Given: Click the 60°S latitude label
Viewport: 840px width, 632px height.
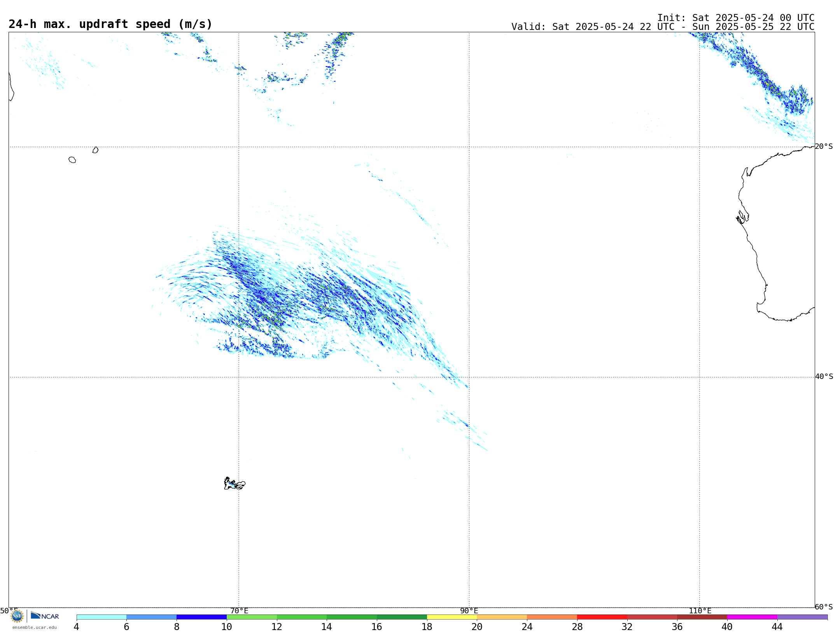Looking at the screenshot, I should (x=824, y=607).
